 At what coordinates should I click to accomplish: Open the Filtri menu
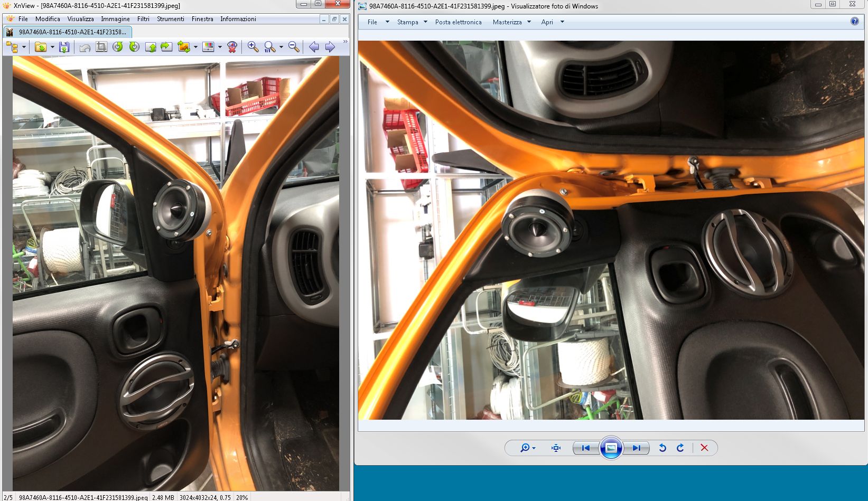point(143,19)
